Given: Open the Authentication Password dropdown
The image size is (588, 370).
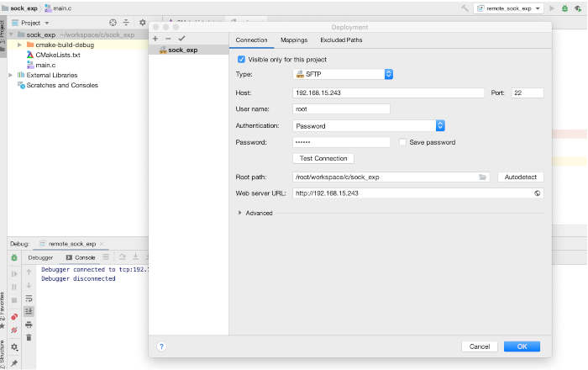Looking at the screenshot, I should 369,125.
